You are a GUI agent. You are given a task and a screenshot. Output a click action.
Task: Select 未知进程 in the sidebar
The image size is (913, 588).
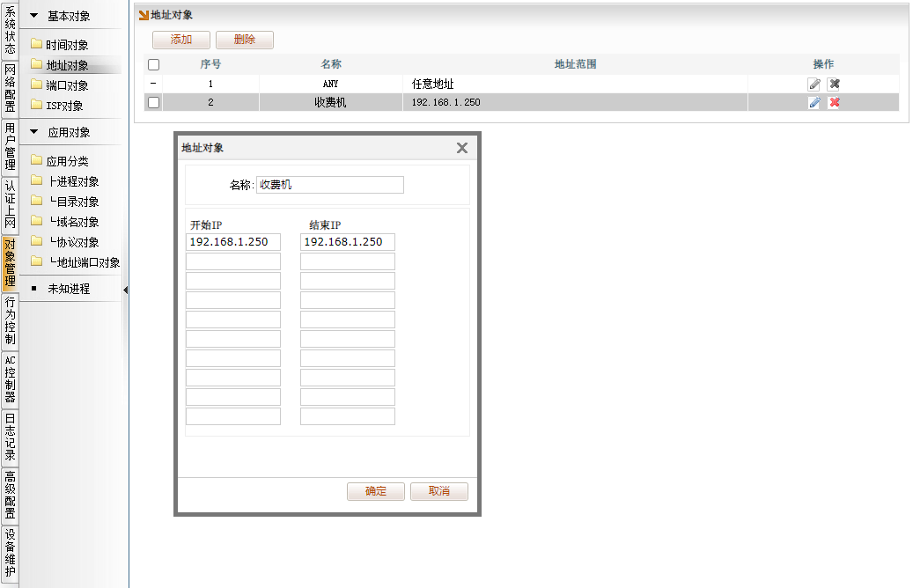coord(68,289)
